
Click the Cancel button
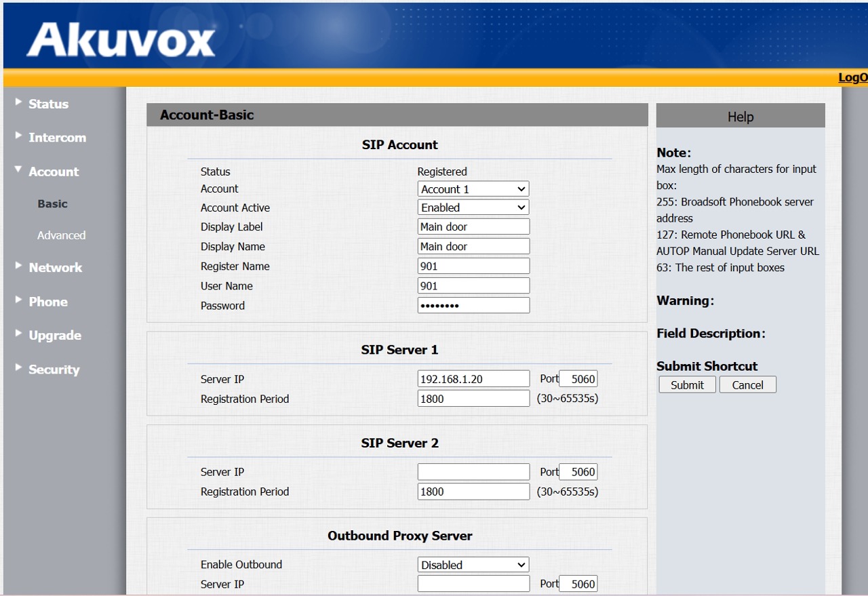[747, 385]
